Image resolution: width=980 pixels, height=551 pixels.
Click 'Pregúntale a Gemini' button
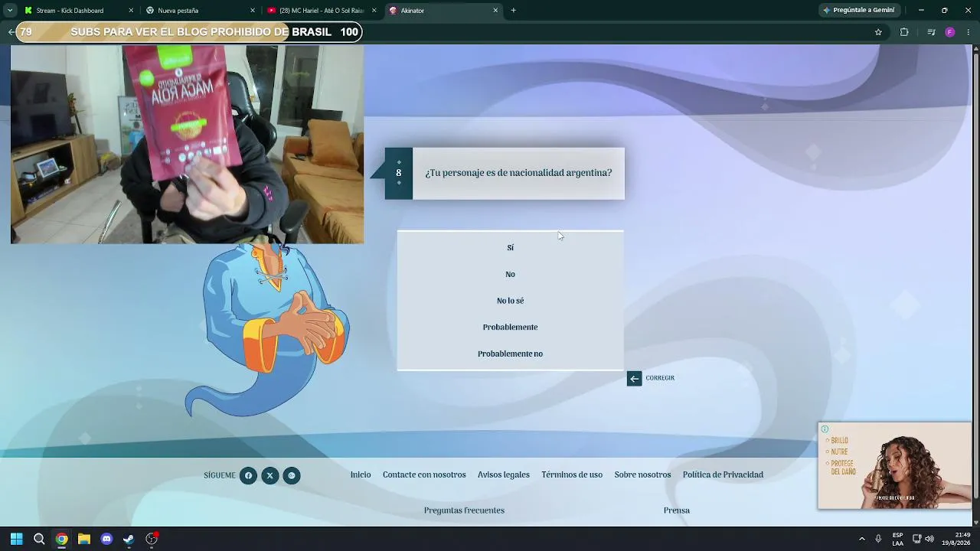859,11
